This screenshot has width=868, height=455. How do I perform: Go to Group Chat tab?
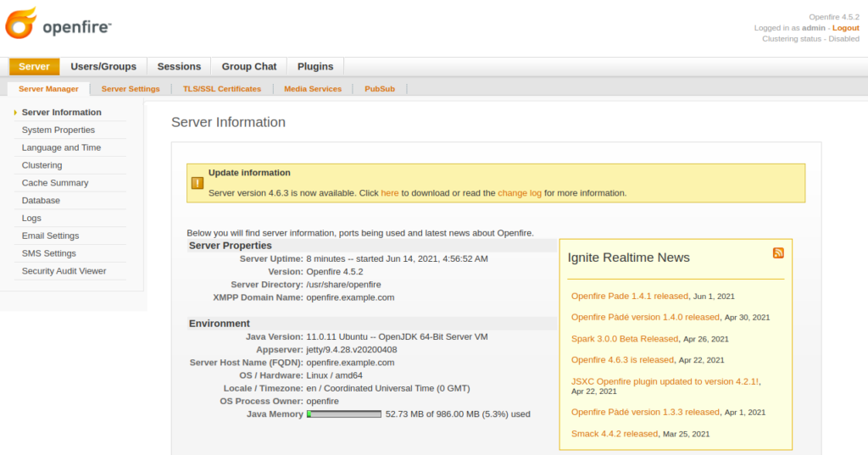[249, 66]
